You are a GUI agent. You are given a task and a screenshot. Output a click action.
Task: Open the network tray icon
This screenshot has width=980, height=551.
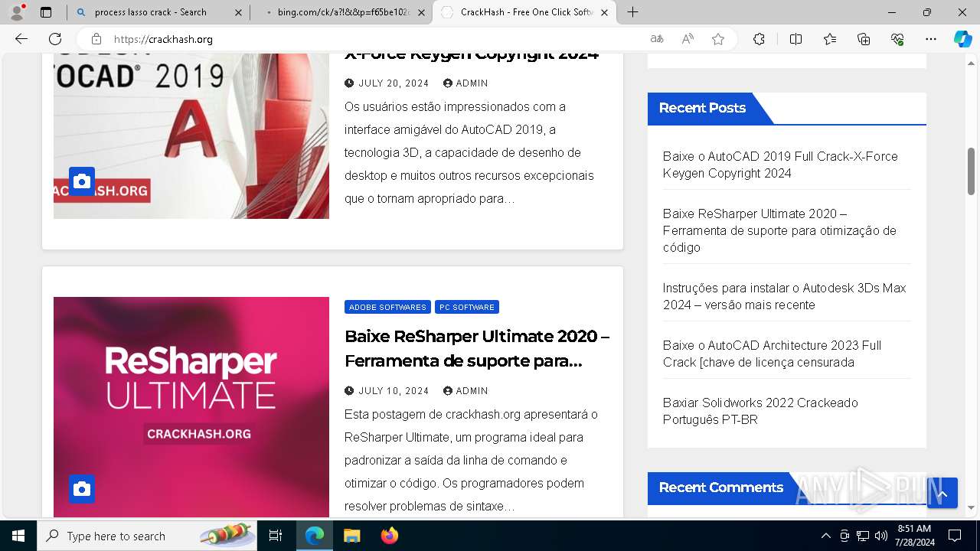tap(863, 536)
